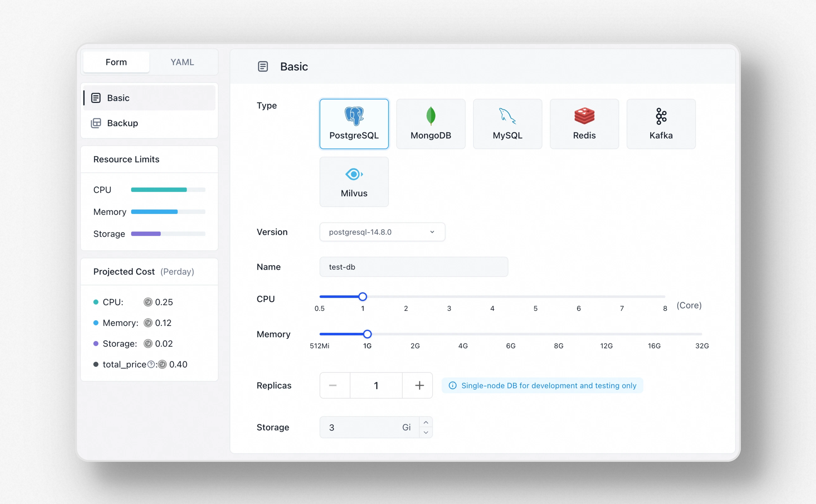Switch to the Form tab
The image size is (816, 504).
click(116, 62)
